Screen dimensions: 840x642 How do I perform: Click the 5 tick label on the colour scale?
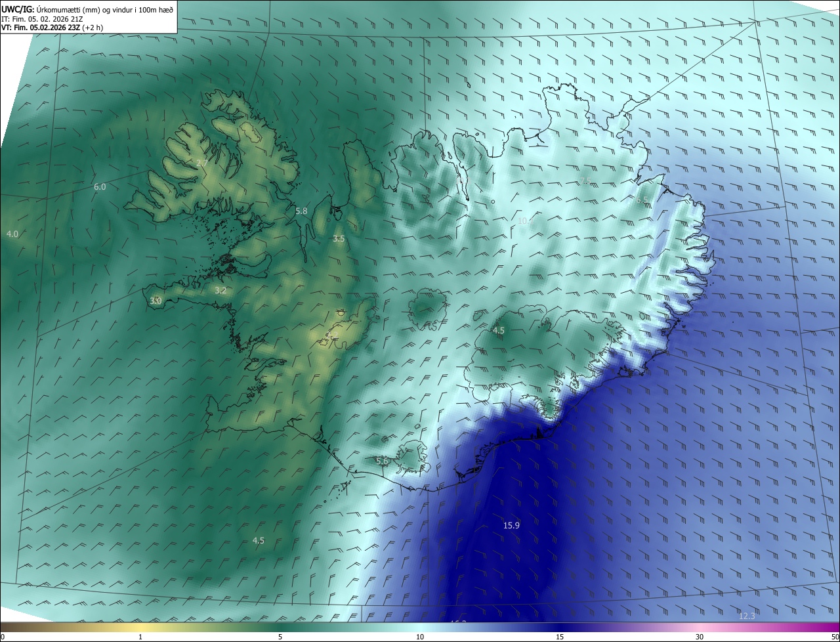coord(280,637)
